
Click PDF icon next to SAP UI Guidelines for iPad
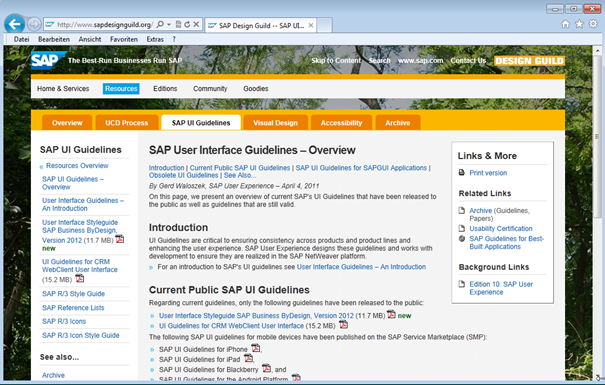(248, 358)
